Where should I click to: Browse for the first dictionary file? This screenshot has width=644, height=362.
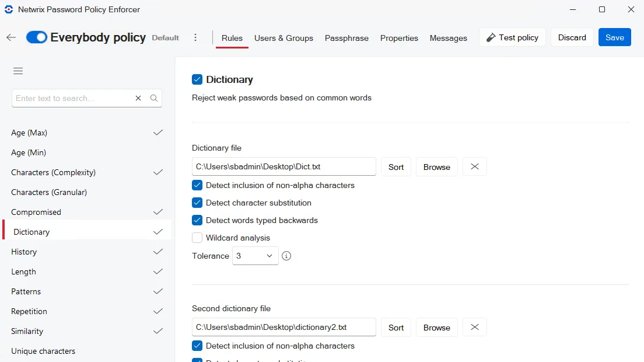click(x=436, y=167)
